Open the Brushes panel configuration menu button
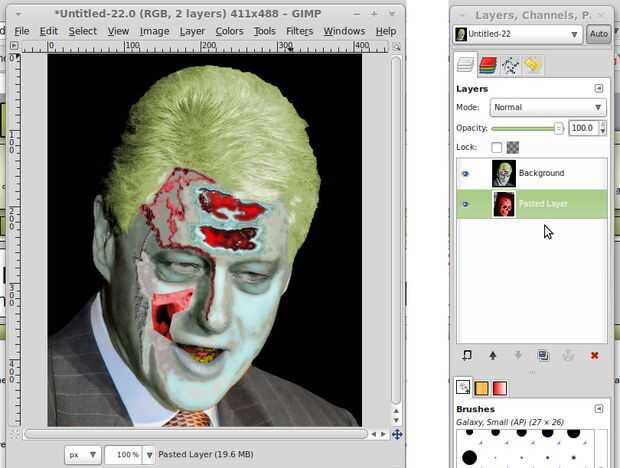 [x=599, y=409]
